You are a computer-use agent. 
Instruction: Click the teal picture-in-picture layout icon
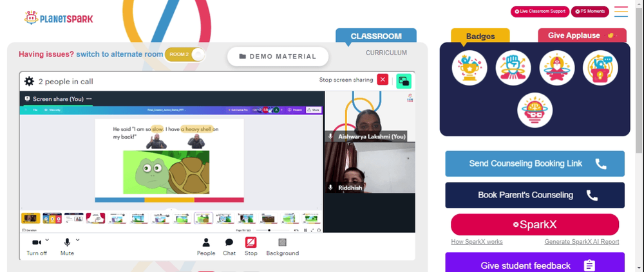404,81
